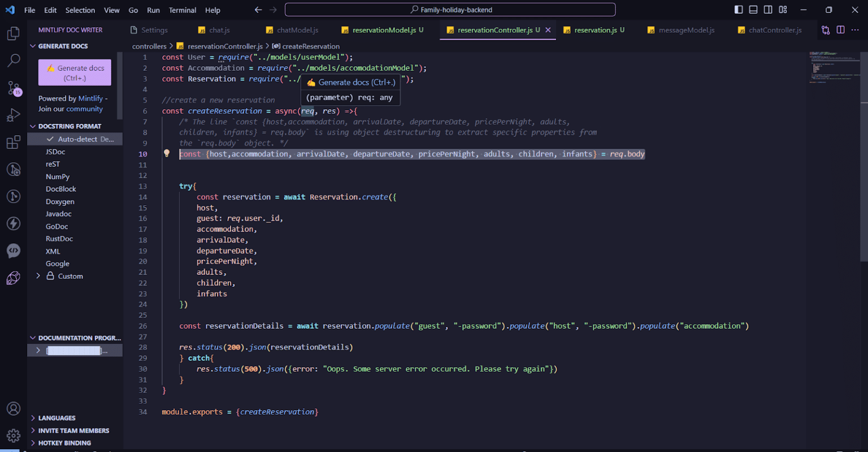Open the Terminal menu

point(183,10)
